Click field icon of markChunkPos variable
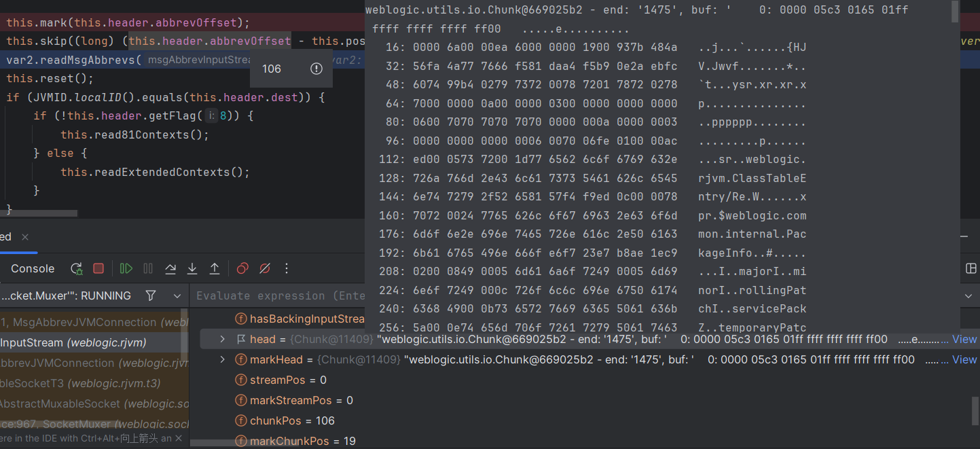 click(x=241, y=441)
